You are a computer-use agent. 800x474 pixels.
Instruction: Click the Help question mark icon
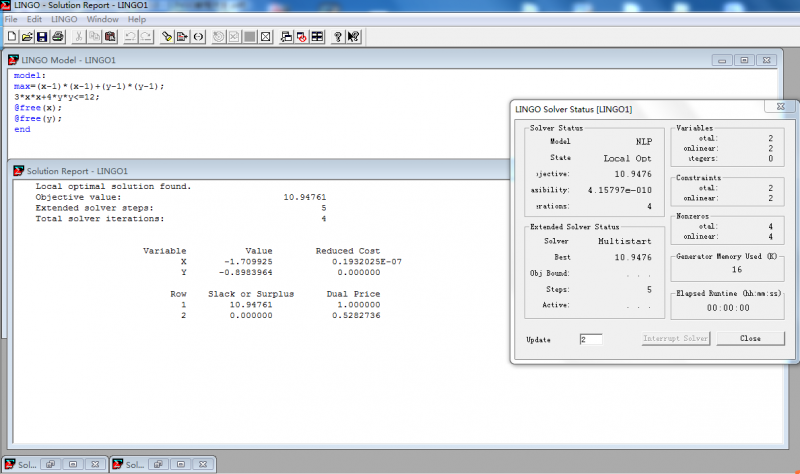click(338, 37)
